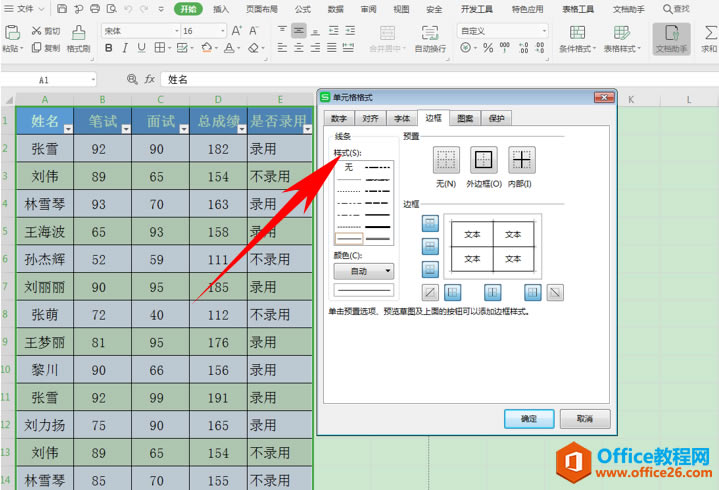Open the number format 自定义 dropdown

(544, 31)
